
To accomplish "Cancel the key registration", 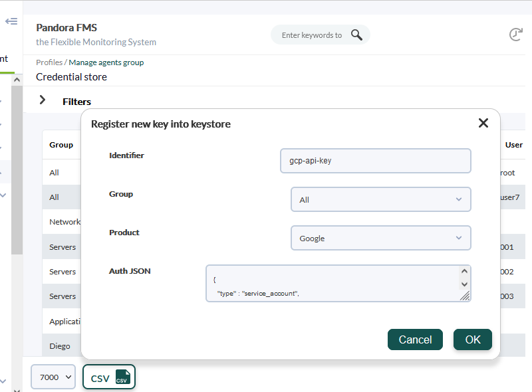I will 415,340.
